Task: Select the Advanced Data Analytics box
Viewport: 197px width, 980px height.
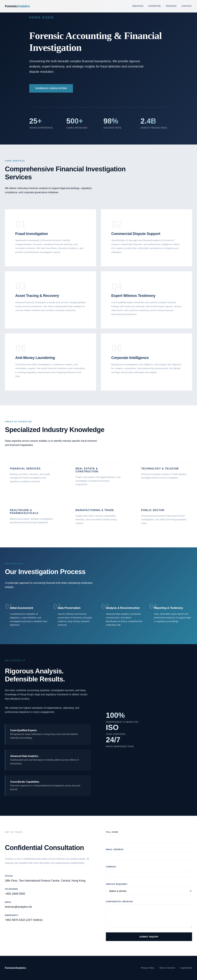Action: pyautogui.click(x=48, y=760)
